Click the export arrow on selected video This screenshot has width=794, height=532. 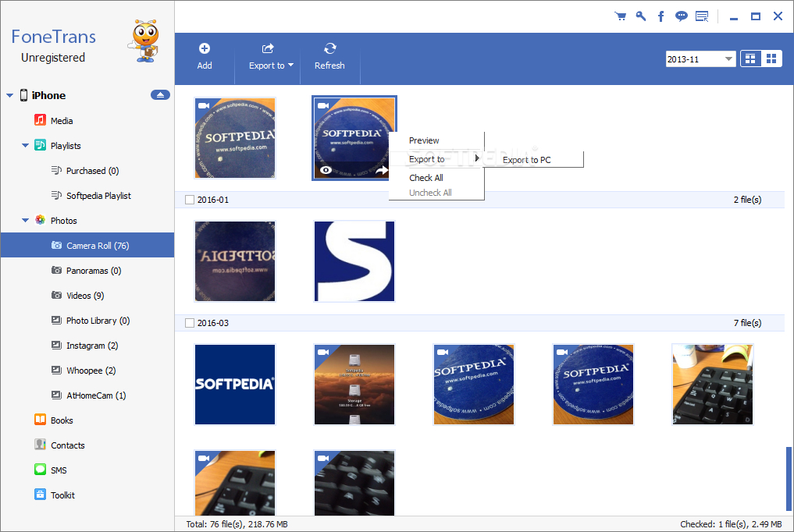click(x=381, y=170)
